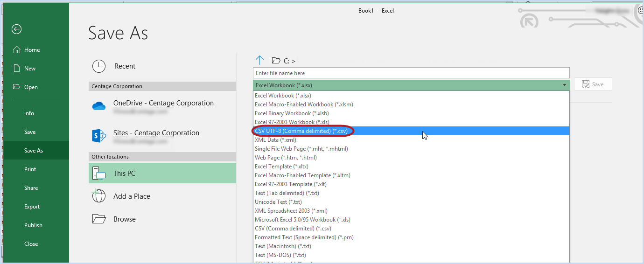Open the Share page
Viewport: 644px width, 264px height.
[x=31, y=188]
